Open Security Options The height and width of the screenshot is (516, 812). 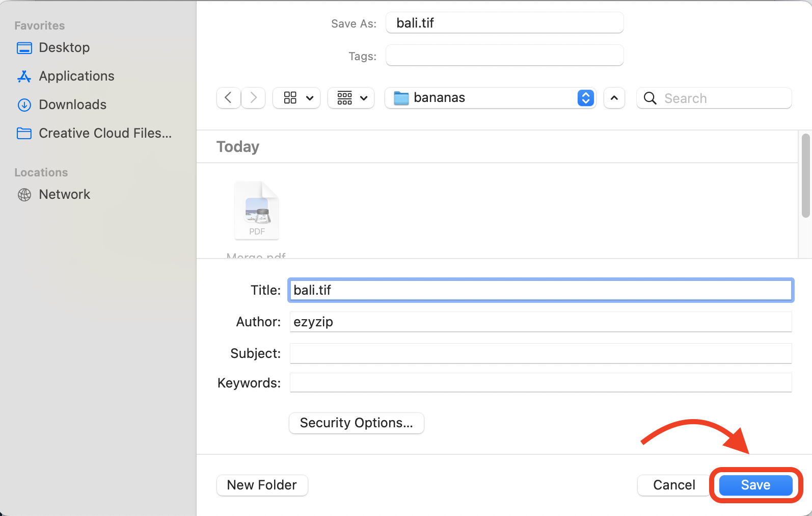[356, 423]
